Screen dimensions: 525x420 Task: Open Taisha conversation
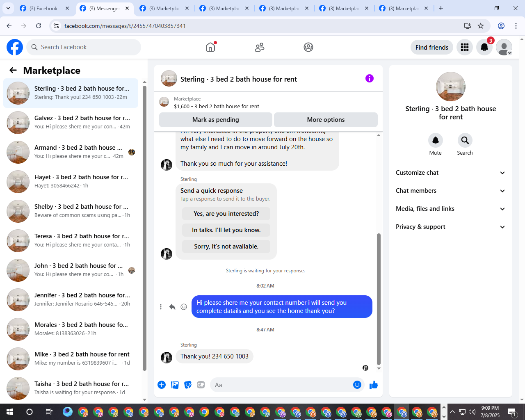[x=71, y=388]
